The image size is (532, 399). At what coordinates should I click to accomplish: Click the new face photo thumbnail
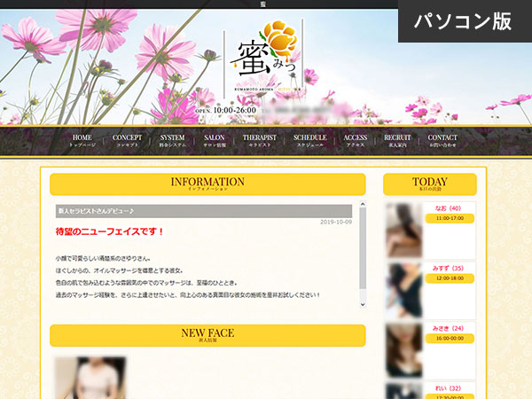90,378
